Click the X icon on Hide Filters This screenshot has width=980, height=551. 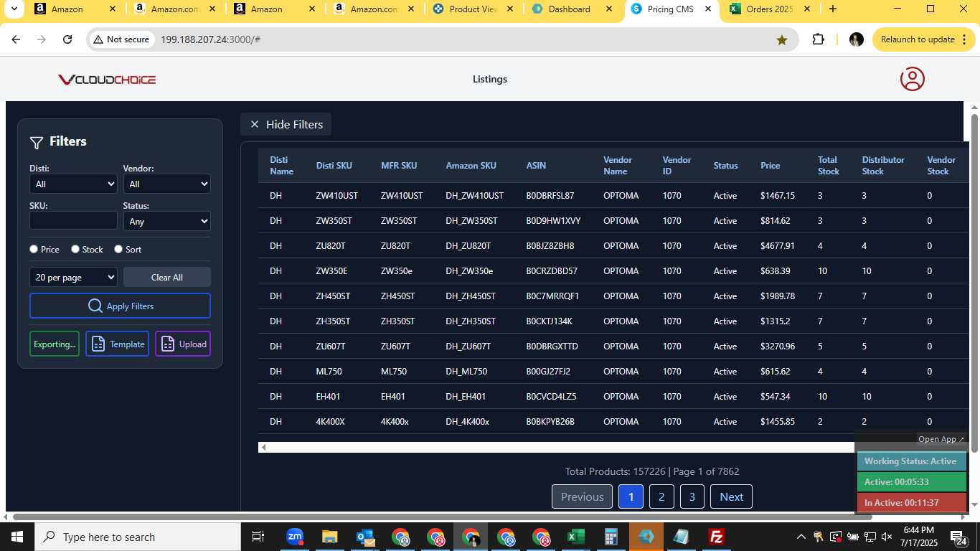[x=254, y=124]
